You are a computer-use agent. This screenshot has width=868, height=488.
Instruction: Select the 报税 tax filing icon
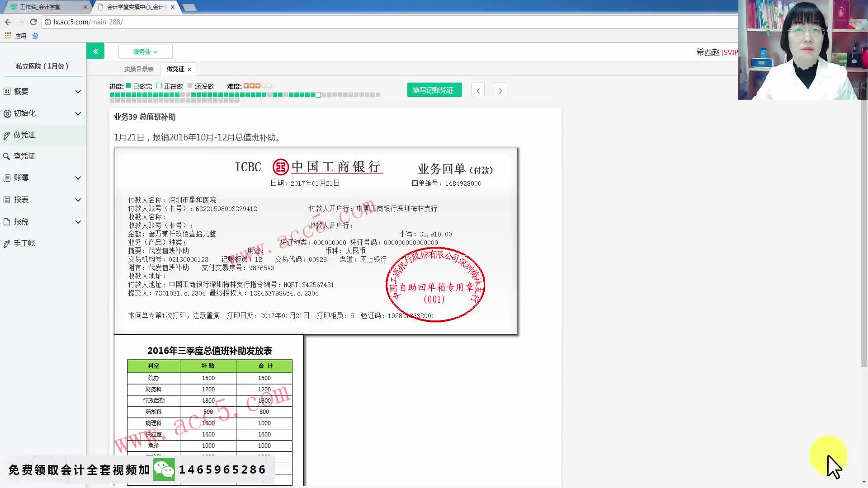[7, 222]
